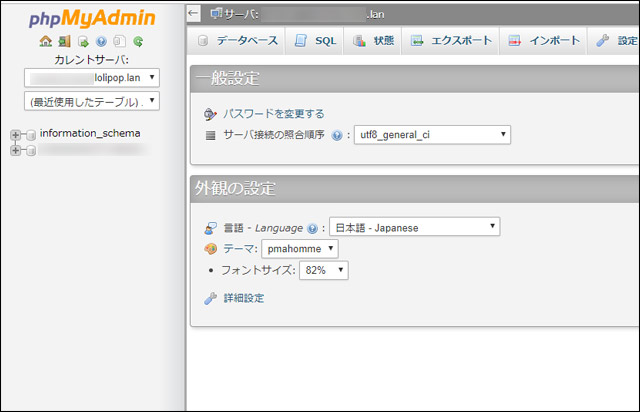Open the query window icon in sidebar
Screen dimensions: 640x412
tap(83, 42)
